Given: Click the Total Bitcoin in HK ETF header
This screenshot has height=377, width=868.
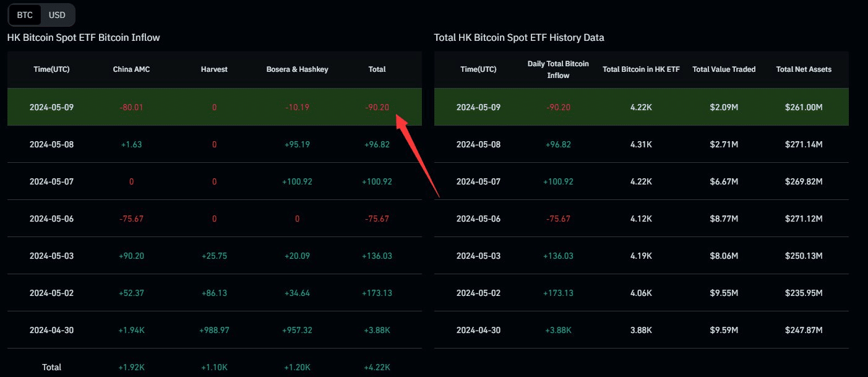Looking at the screenshot, I should click(641, 69).
